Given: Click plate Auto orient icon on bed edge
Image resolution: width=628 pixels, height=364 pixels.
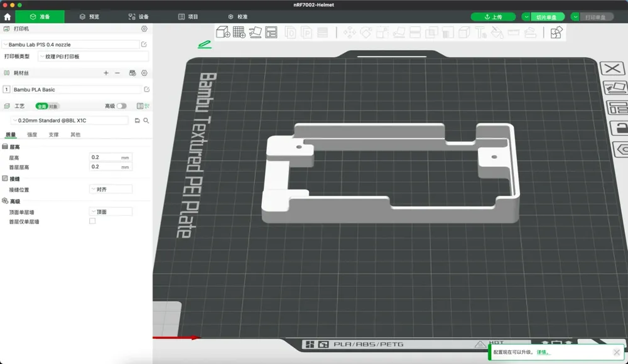Looking at the screenshot, I should [615, 88].
